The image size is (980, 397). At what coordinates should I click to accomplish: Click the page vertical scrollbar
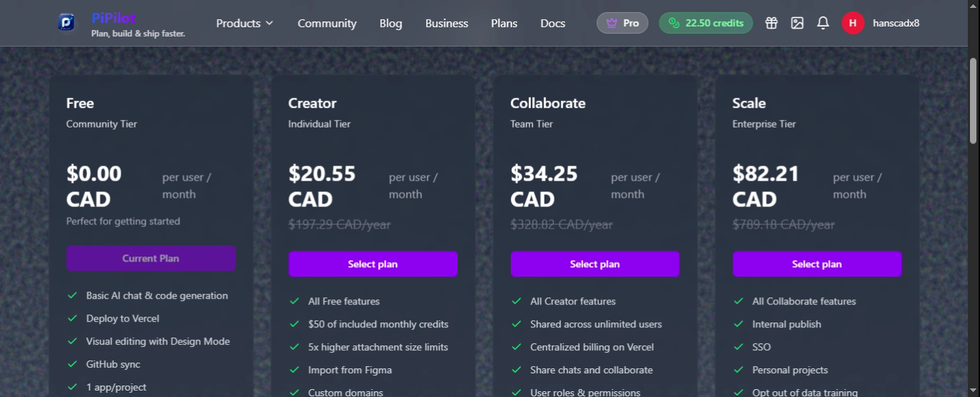coord(973,100)
